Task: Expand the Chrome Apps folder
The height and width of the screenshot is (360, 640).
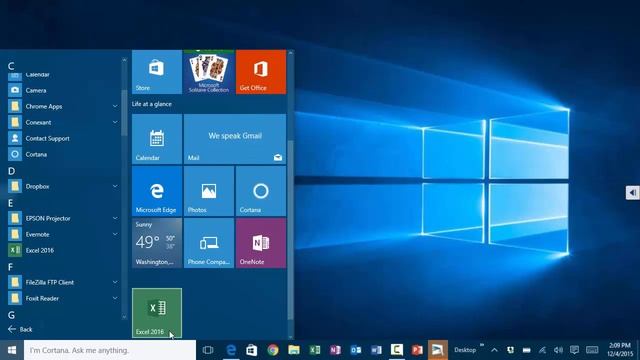Action: point(115,106)
